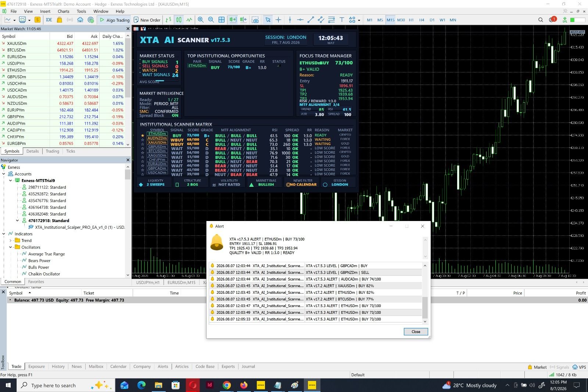This screenshot has height=392, width=588.
Task: Open a New Order
Action: 147,20
